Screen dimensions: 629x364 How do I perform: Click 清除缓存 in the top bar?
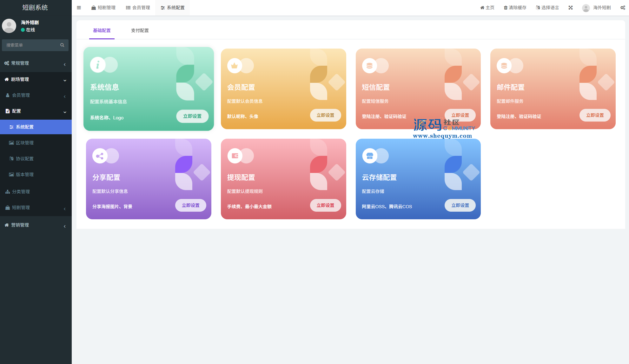[515, 8]
